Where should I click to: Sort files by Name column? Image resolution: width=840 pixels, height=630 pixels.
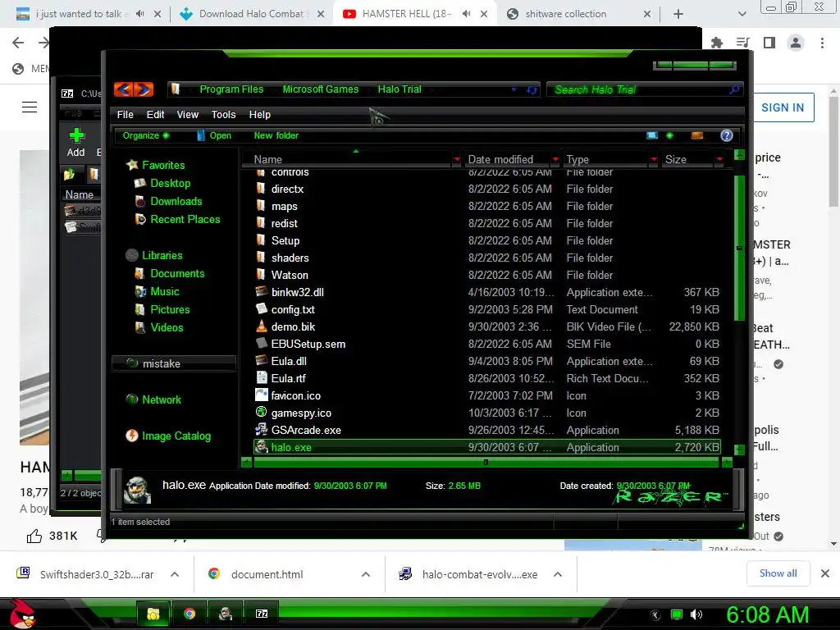(267, 159)
